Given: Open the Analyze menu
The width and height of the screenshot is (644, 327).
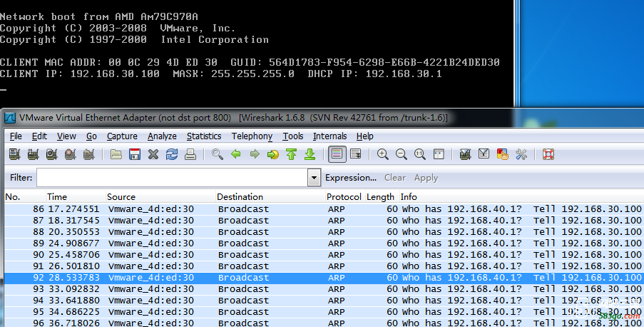Looking at the screenshot, I should pyautogui.click(x=162, y=136).
